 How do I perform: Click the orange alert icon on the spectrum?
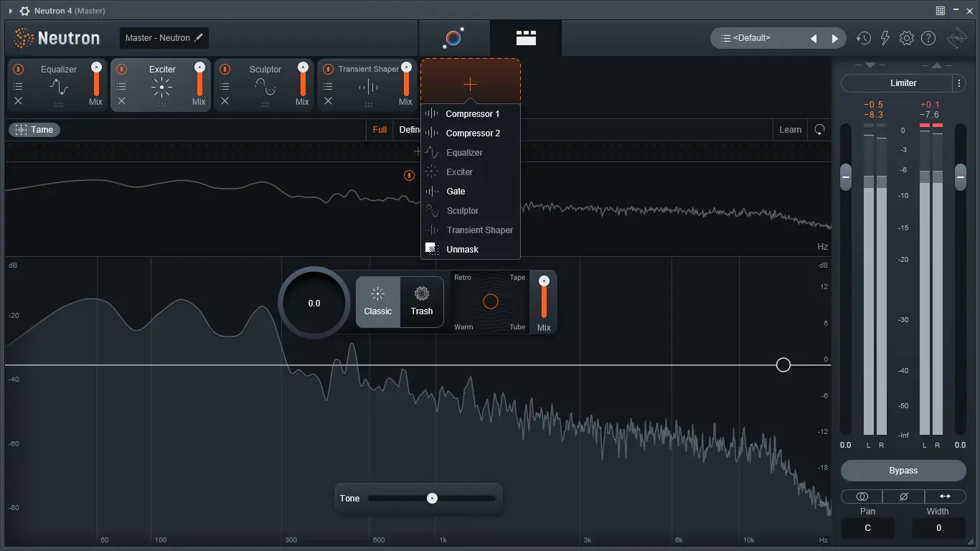[408, 175]
